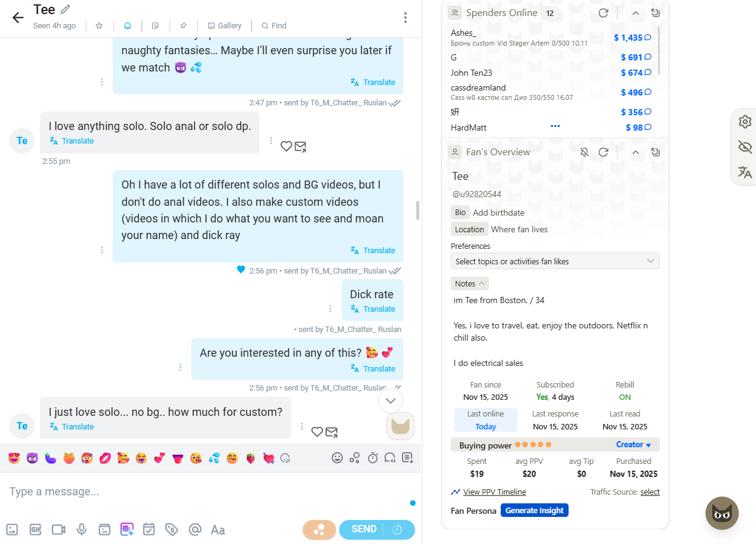This screenshot has width=756, height=544.
Task: Open the Gallery tab
Action: tap(224, 26)
